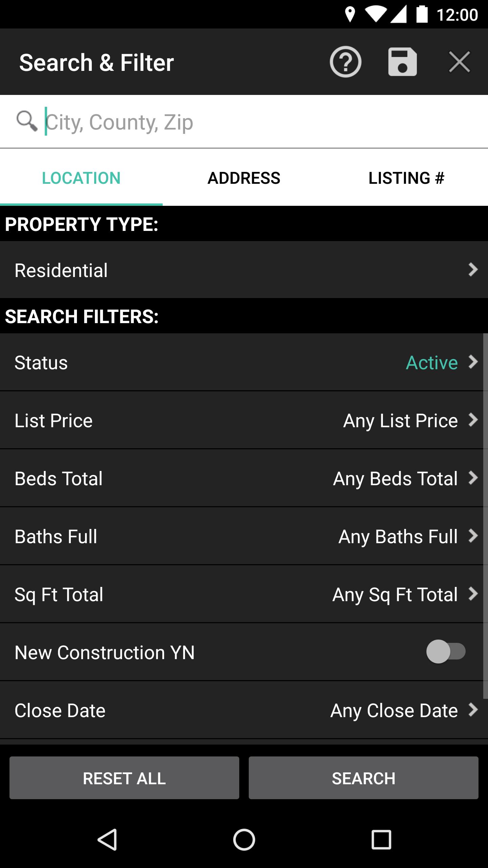Open recent apps square icon
The image size is (488, 868).
coord(381,840)
